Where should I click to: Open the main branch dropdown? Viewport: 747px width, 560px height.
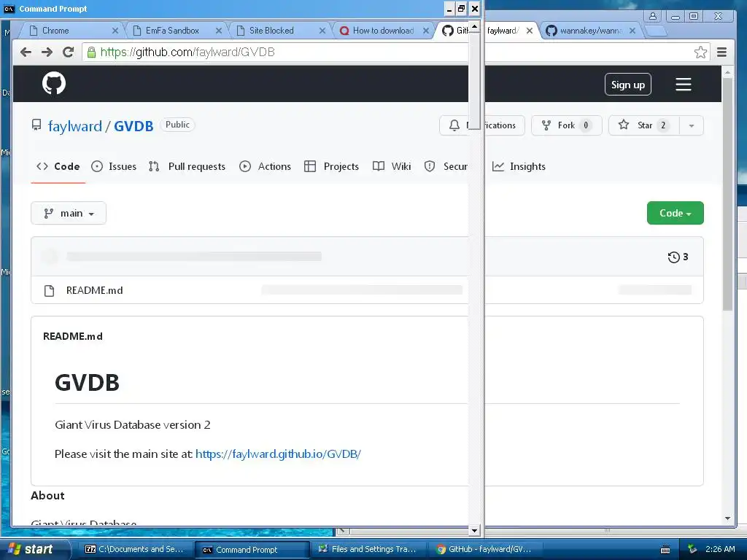pos(69,214)
